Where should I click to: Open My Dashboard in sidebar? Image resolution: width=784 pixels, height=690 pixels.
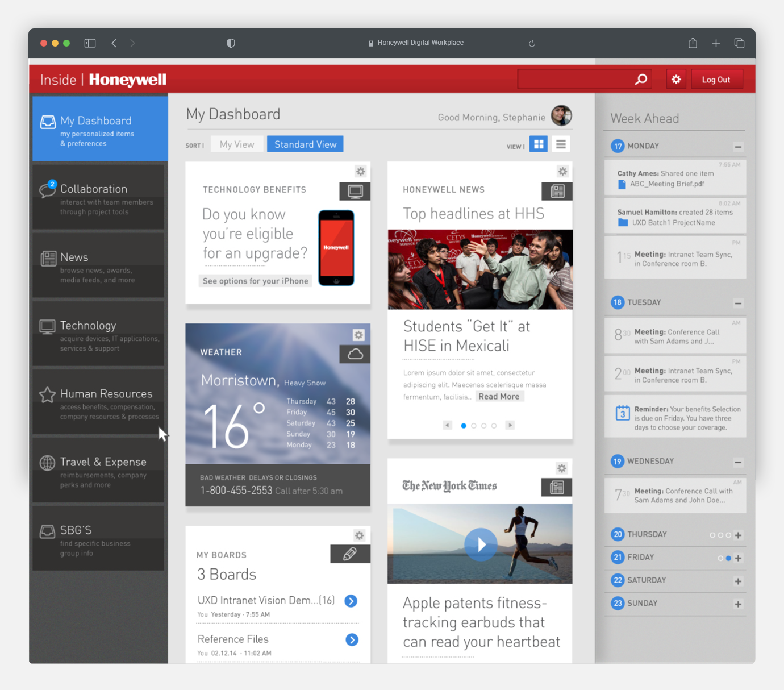pyautogui.click(x=100, y=128)
